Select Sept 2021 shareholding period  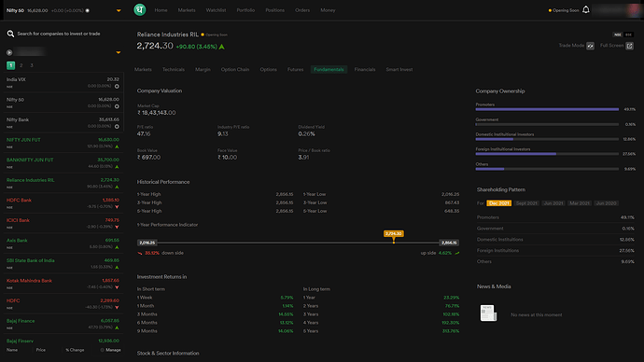point(526,203)
